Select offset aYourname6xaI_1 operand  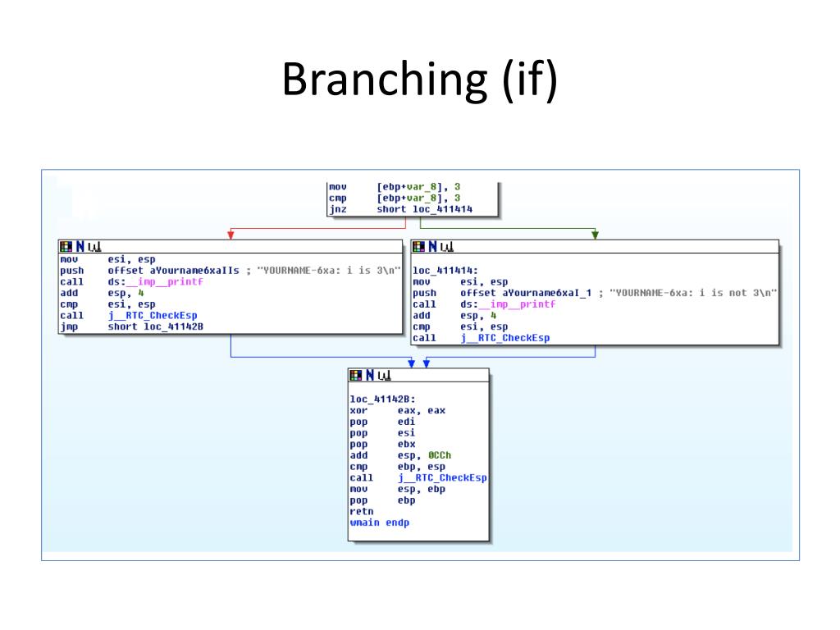click(526, 293)
